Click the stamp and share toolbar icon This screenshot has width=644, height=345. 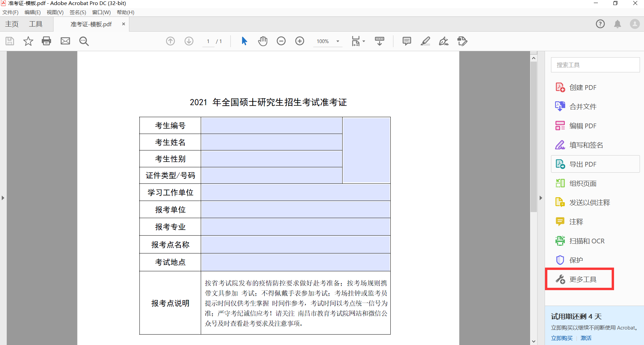[462, 41]
